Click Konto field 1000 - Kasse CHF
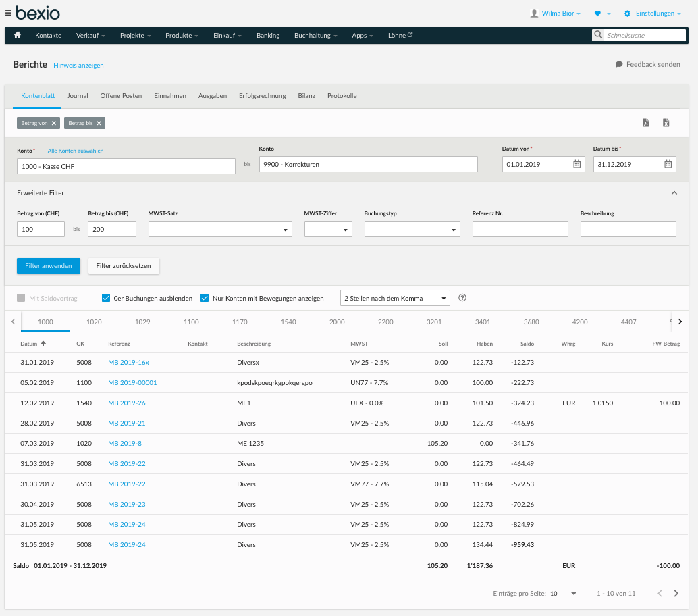The height and width of the screenshot is (616, 698). click(126, 166)
